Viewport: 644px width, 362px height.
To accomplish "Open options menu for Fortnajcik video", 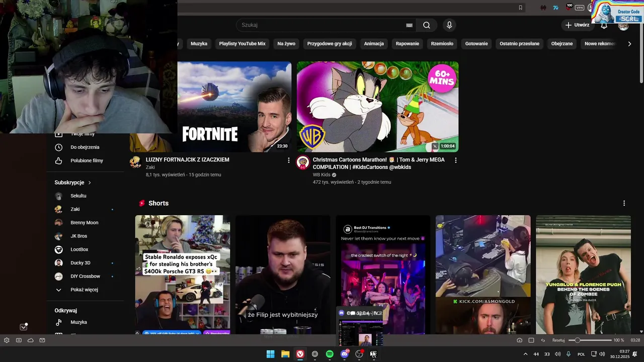I will coord(289,160).
